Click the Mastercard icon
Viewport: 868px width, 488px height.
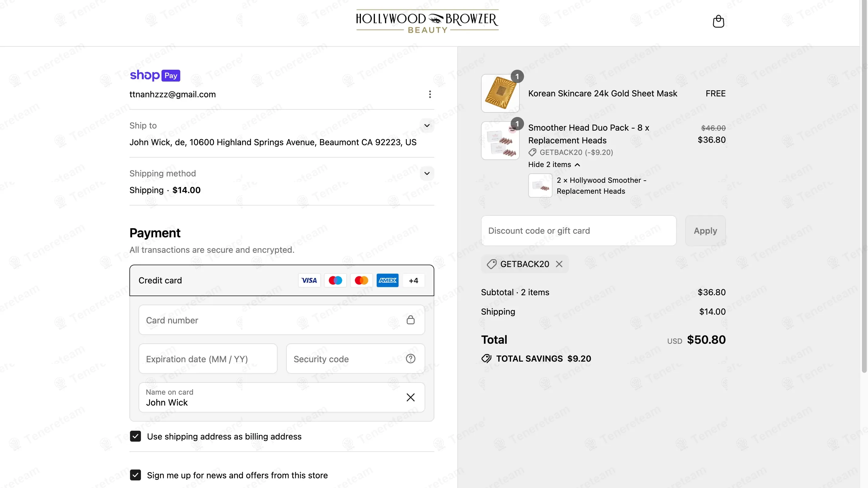(x=362, y=280)
